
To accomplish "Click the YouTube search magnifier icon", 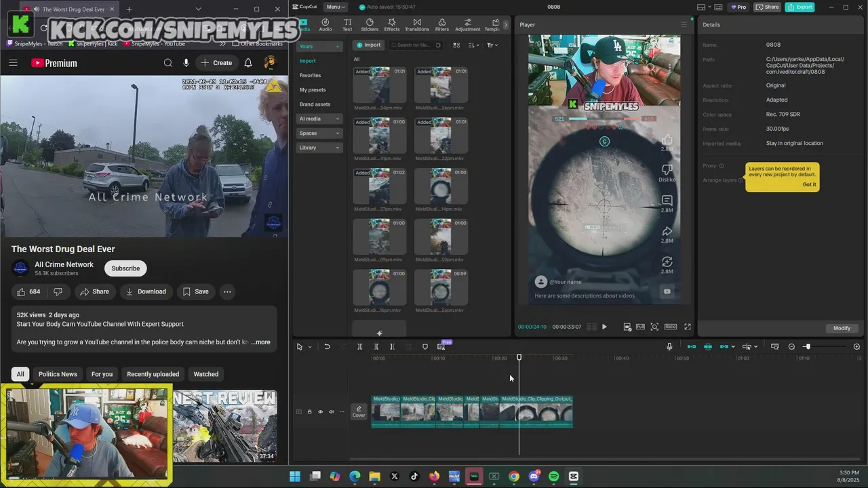I will point(168,63).
